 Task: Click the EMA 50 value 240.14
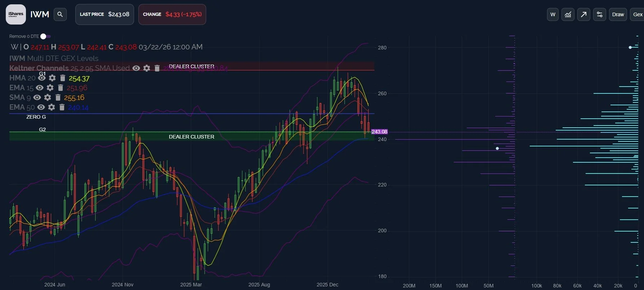pos(78,107)
